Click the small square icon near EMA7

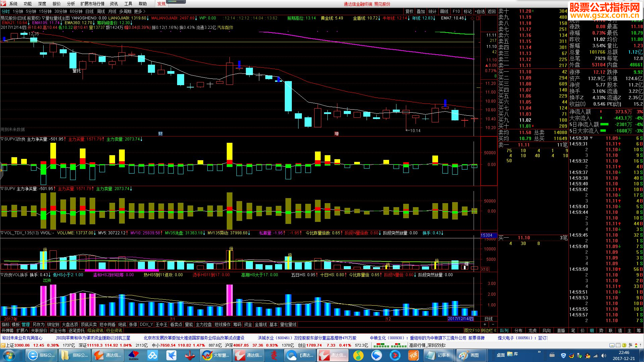point(478,18)
